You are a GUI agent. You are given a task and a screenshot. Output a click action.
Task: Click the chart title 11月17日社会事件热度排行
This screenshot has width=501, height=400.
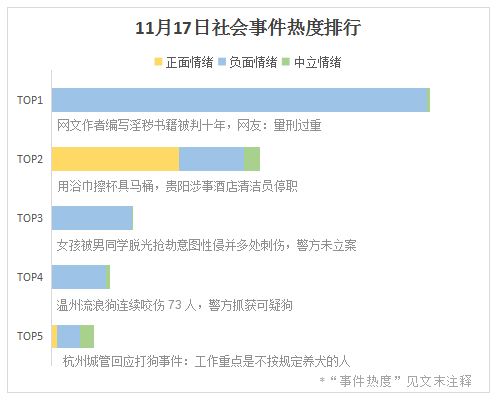248,27
